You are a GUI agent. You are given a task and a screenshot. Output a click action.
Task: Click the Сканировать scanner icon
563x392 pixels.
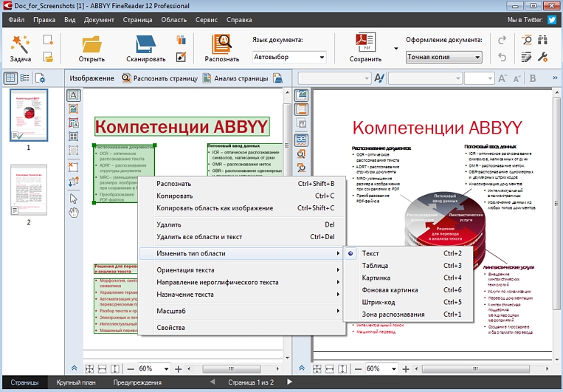[x=146, y=44]
